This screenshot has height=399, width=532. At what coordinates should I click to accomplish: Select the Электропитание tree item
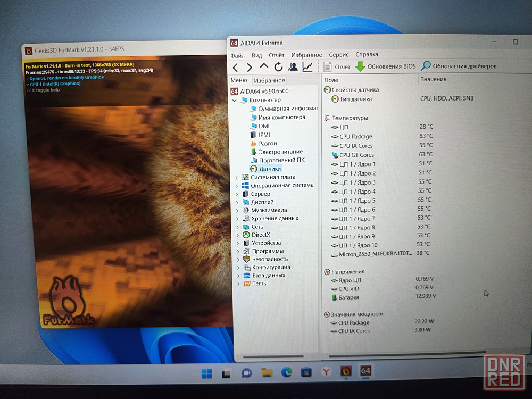277,152
